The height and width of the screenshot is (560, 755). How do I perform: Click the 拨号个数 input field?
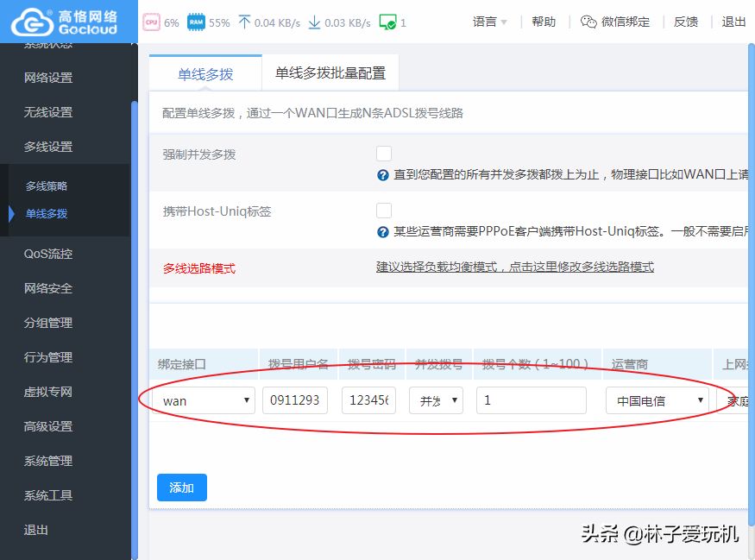[x=531, y=400]
